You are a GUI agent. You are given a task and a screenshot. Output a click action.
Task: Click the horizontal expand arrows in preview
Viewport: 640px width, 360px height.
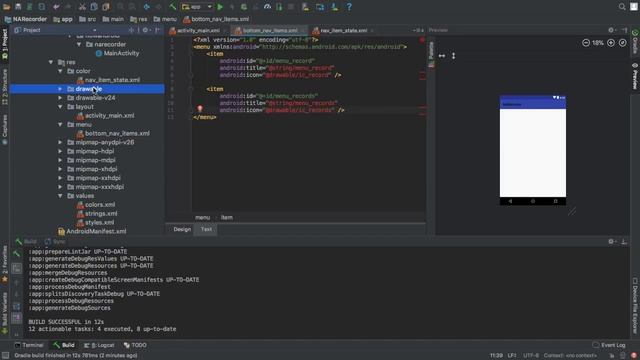pyautogui.click(x=442, y=56)
